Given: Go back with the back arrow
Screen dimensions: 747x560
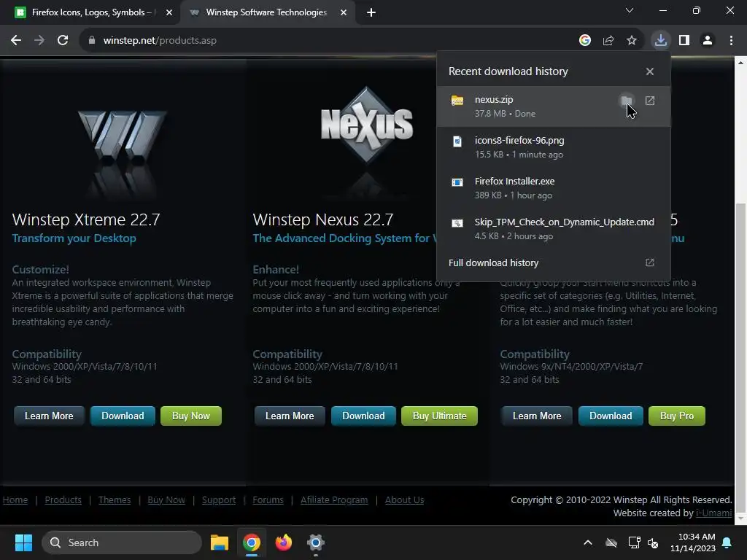Looking at the screenshot, I should [x=16, y=41].
